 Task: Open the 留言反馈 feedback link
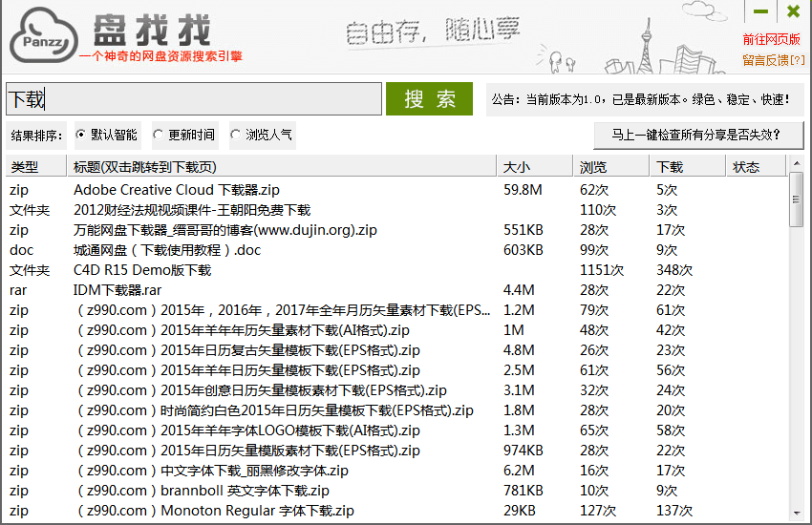[x=774, y=60]
